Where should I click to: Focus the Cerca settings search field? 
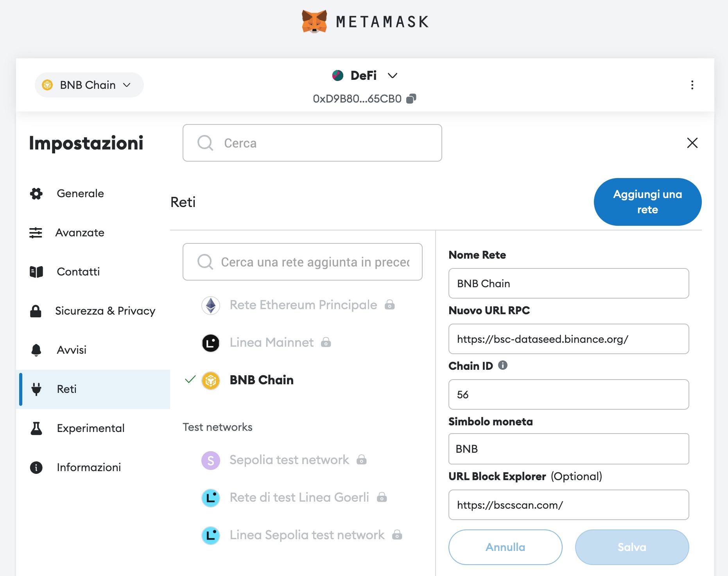(x=312, y=143)
